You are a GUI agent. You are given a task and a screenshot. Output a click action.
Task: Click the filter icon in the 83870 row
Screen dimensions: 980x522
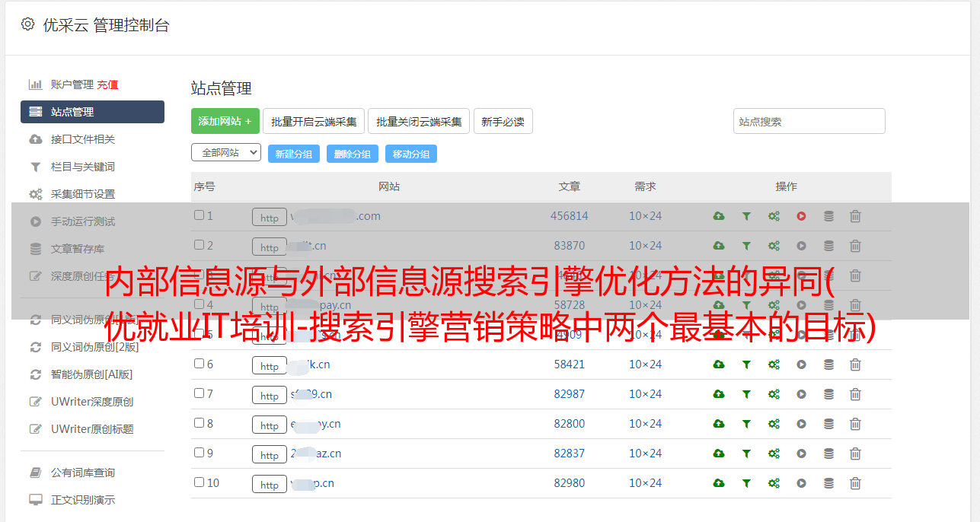[x=746, y=246]
